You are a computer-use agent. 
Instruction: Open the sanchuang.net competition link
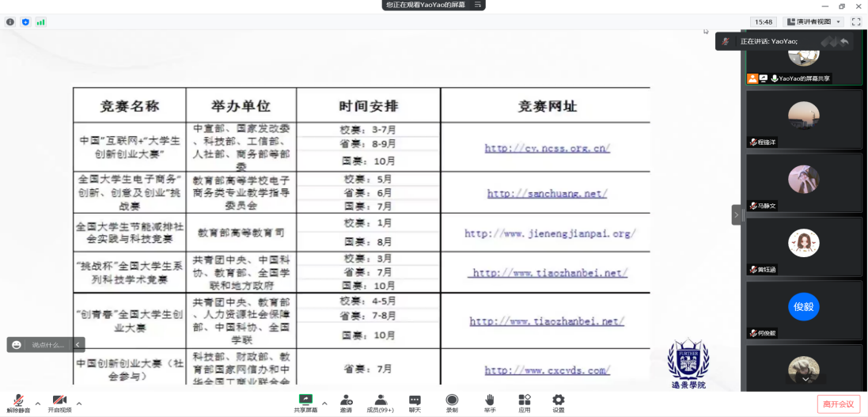tap(547, 193)
